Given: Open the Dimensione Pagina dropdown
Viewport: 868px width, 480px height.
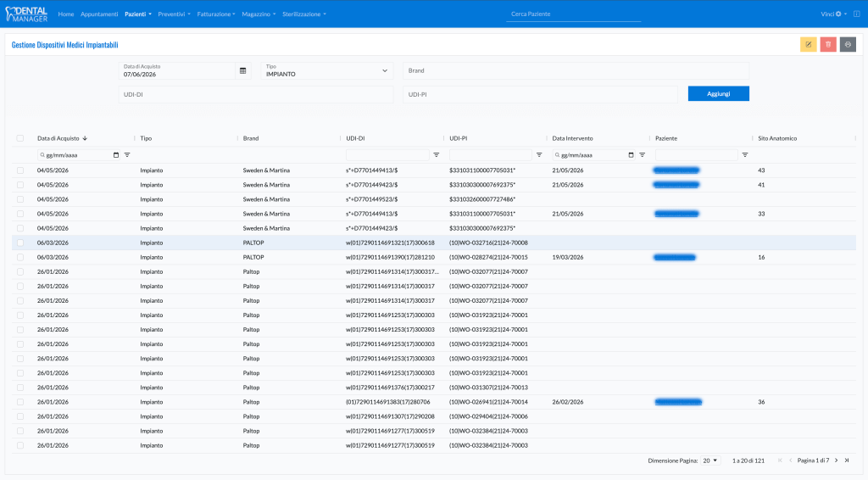Looking at the screenshot, I should [710, 460].
